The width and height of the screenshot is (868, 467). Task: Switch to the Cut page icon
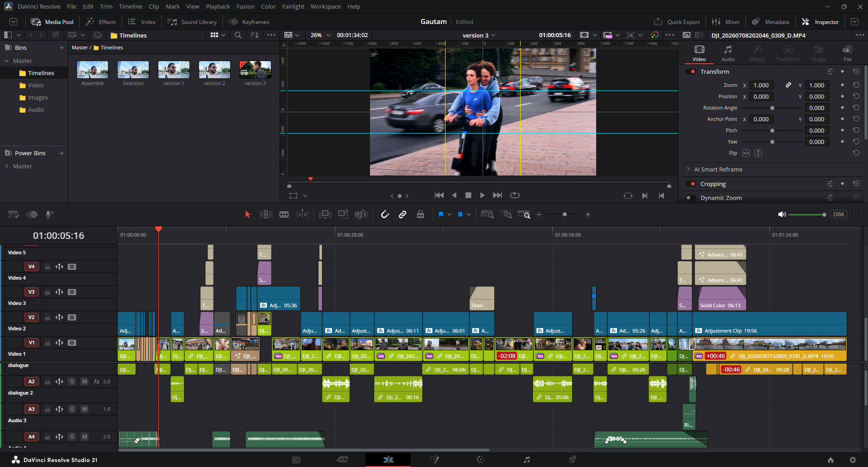342,460
